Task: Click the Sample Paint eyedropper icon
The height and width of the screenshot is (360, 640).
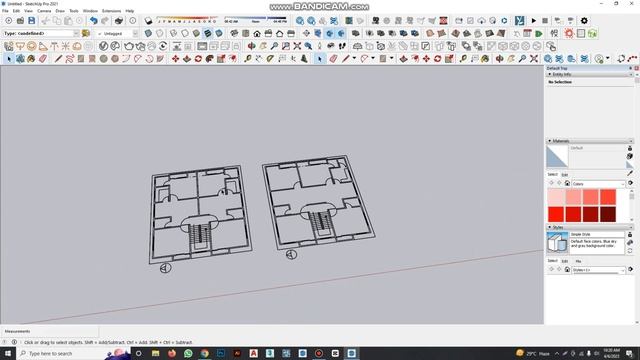Action: 630,173
